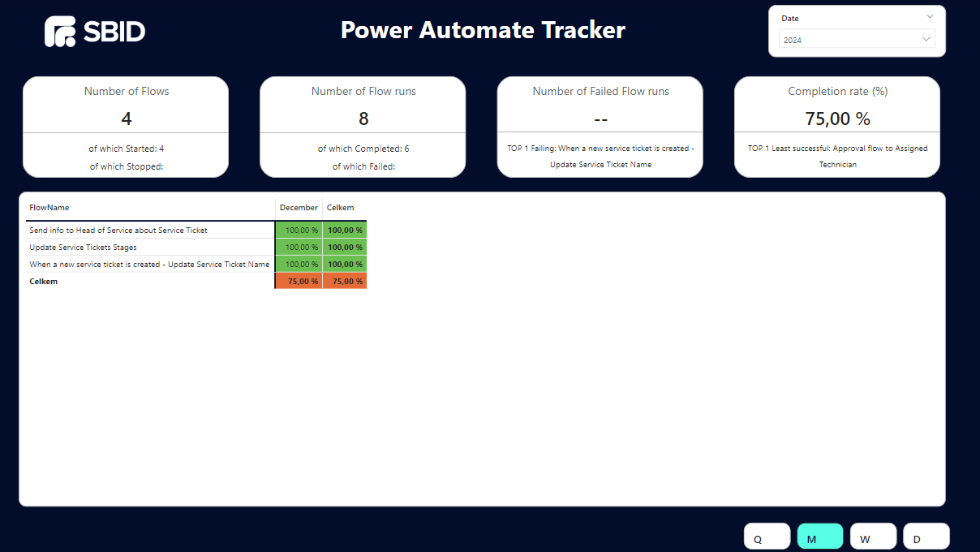Click Number of Flow runs value 8
This screenshot has height=552, width=980.
363,119
